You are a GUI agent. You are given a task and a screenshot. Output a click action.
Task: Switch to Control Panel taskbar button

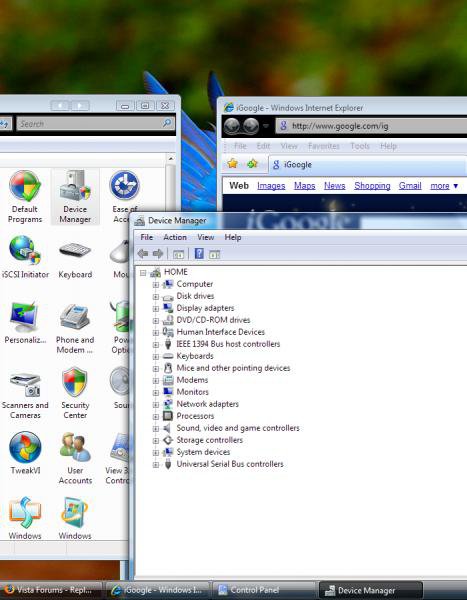pos(264,590)
